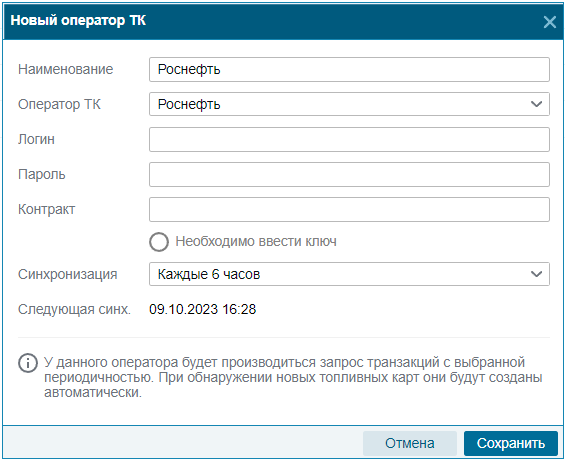Expand the Синхронизация dropdown

[x=349, y=274]
